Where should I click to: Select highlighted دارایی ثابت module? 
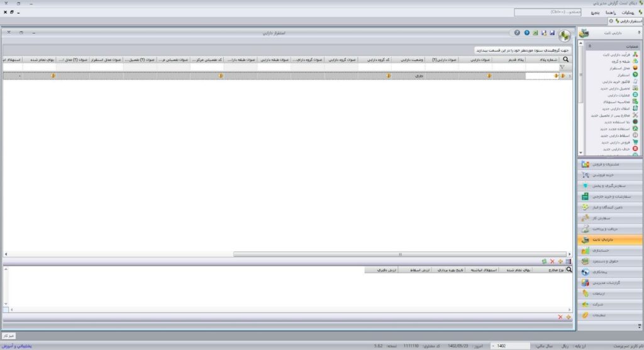click(x=610, y=240)
